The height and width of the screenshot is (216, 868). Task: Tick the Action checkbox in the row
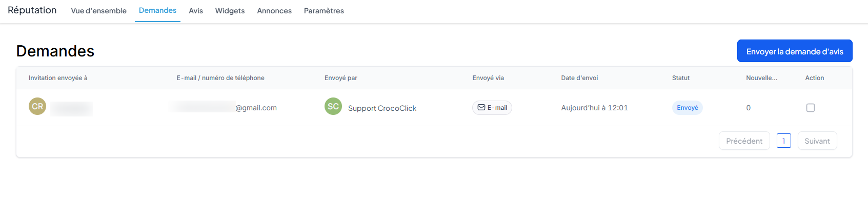click(811, 108)
